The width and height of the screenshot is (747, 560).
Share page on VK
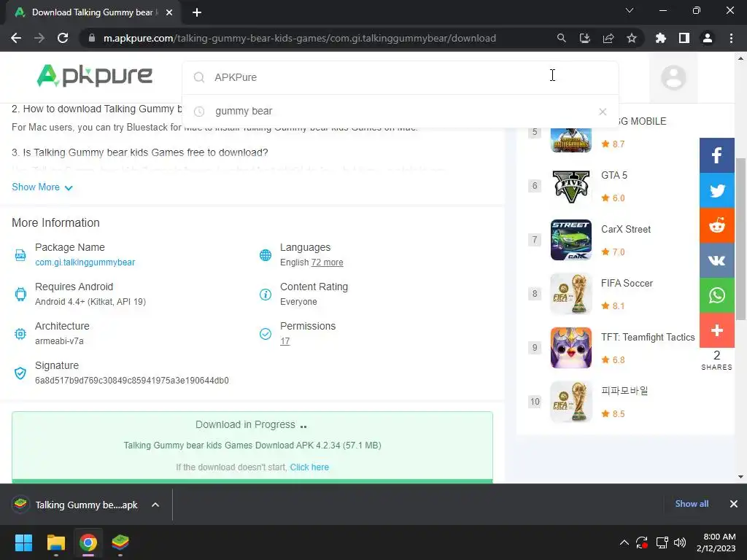716,260
